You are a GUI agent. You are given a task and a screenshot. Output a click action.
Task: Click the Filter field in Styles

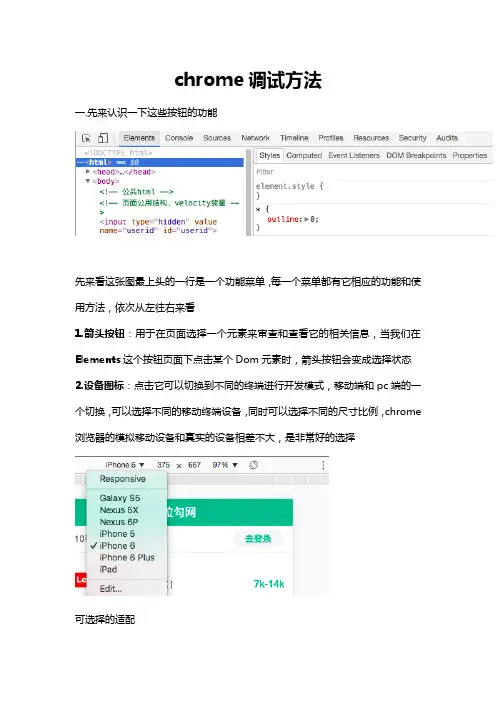(x=373, y=172)
